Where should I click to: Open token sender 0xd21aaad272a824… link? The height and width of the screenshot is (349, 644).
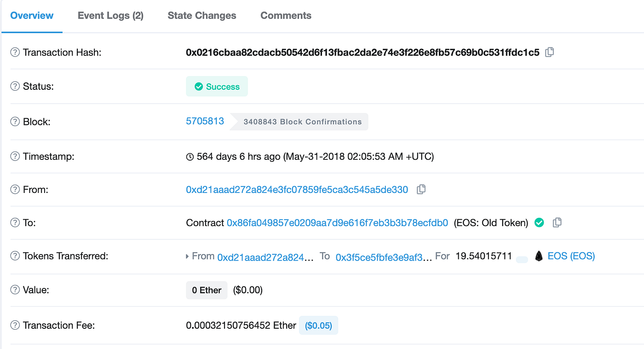[x=265, y=257]
